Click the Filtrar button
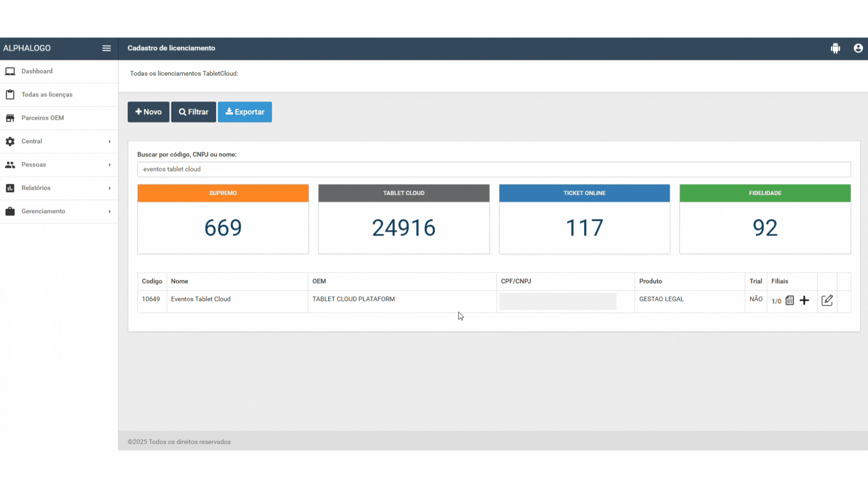 (x=193, y=112)
